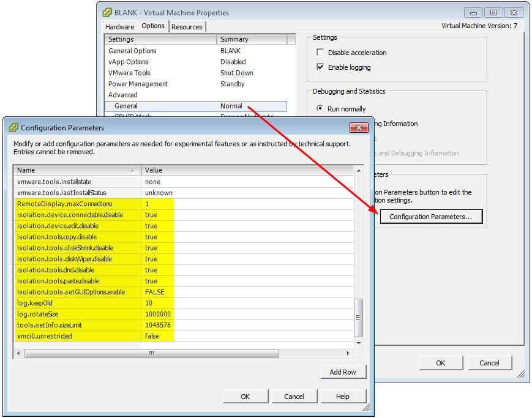532x418 pixels.
Task: Click the value '1000000' for log.rotateSize
Action: tap(158, 314)
